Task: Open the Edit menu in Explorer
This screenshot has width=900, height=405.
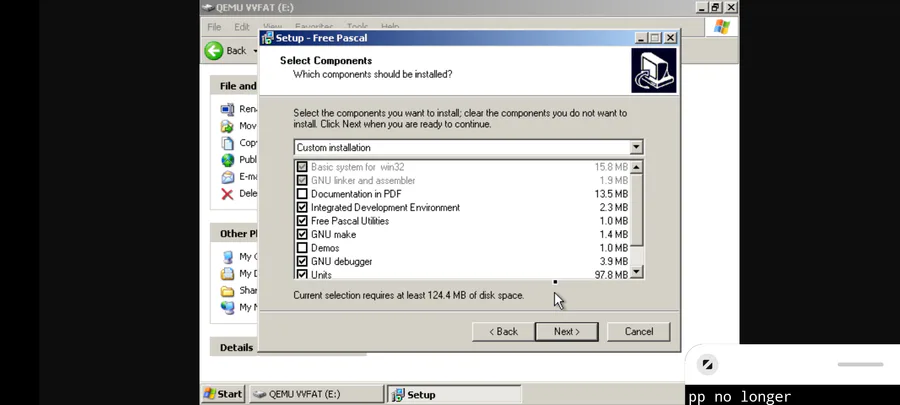Action: coord(242,27)
